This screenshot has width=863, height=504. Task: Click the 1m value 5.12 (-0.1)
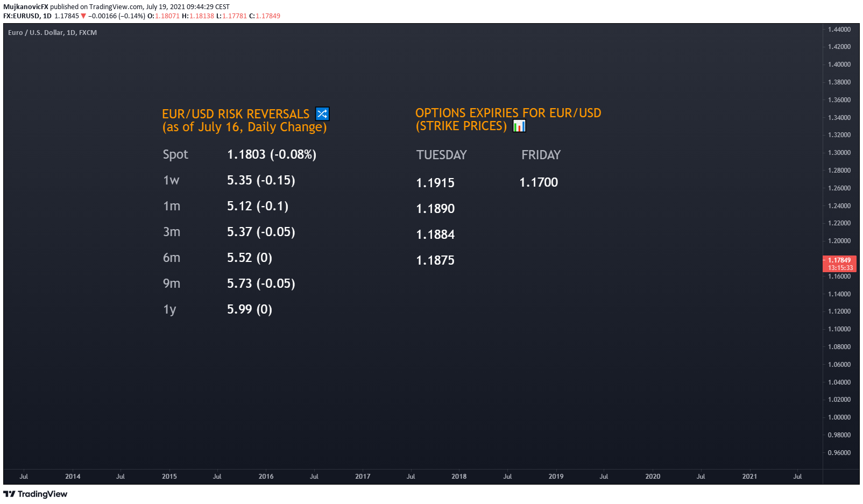click(258, 206)
